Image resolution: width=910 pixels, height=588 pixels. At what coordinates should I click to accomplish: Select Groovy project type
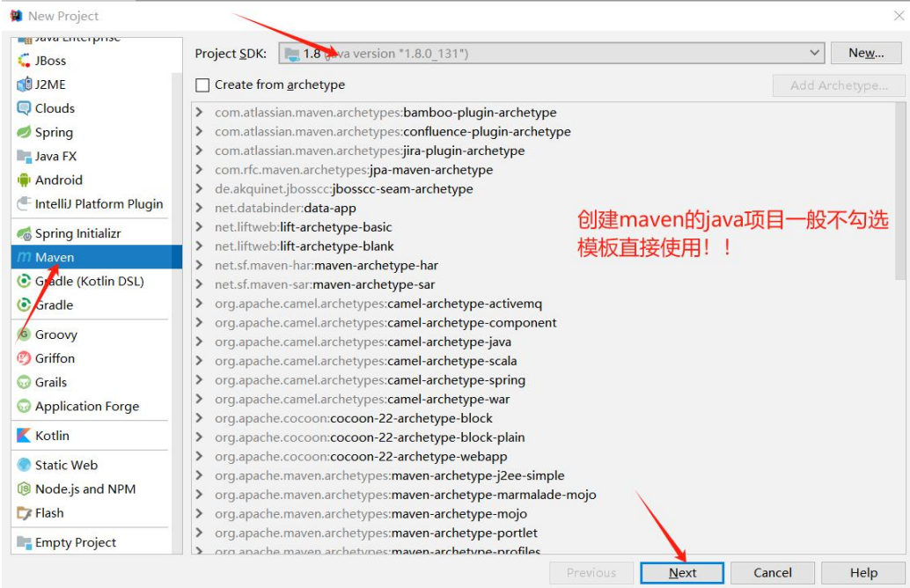tap(92, 334)
